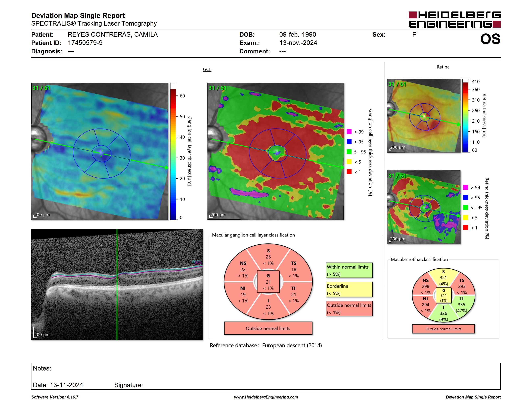Click magenta > 99 swatch in GCL deviation legend
This screenshot has height=411, width=532.
coord(349,132)
